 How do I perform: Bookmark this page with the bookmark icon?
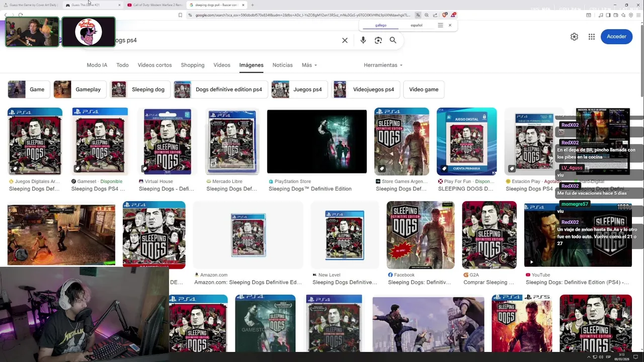(x=180, y=15)
